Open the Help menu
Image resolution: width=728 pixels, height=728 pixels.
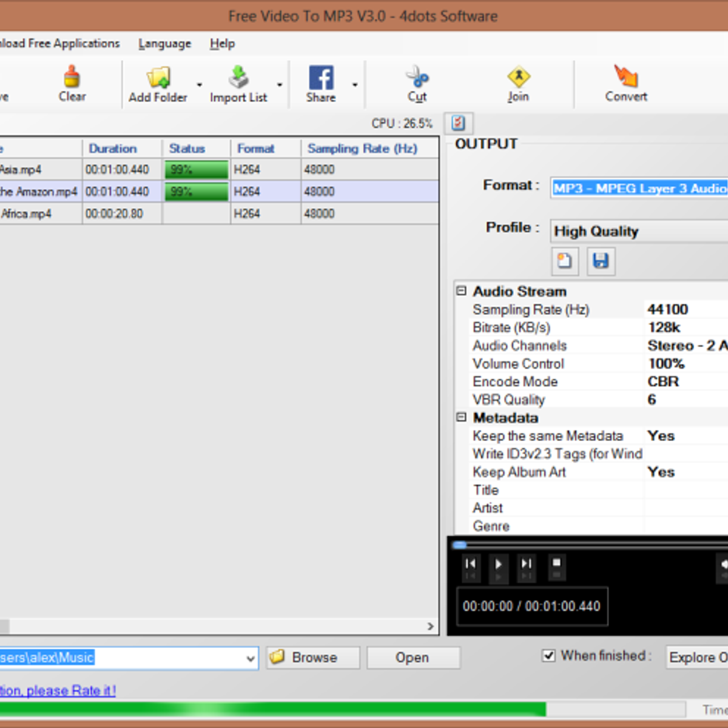coord(222,44)
